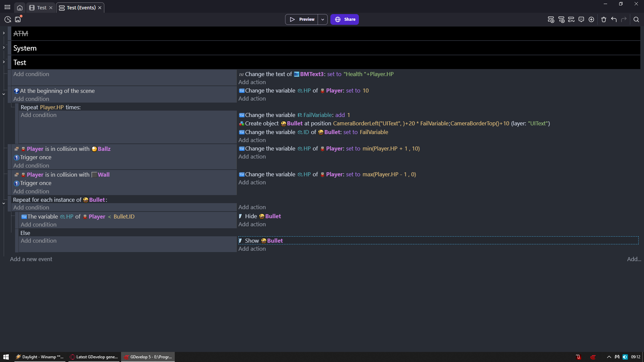Switch to the Test scene tab
Screen dimensions: 644x362
coord(41,8)
